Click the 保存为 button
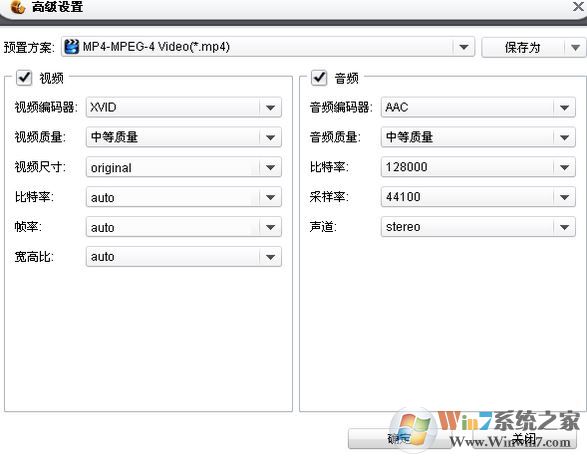 click(x=523, y=48)
